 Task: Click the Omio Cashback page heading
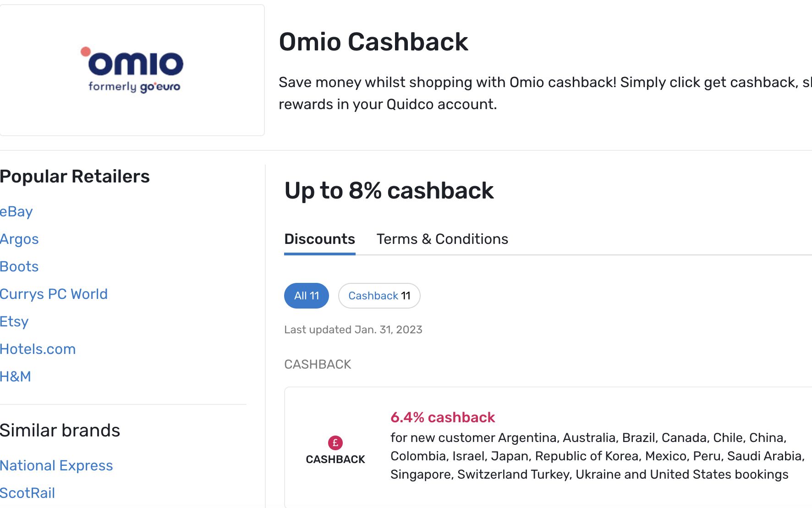pyautogui.click(x=373, y=42)
